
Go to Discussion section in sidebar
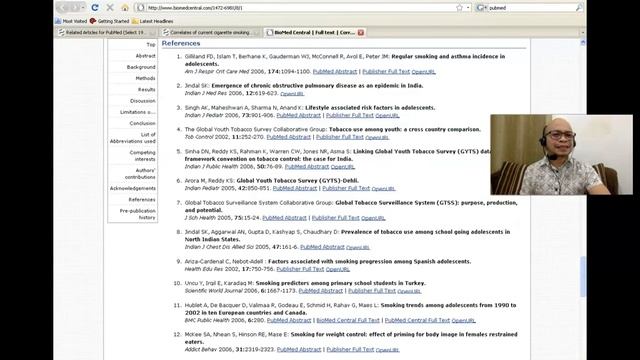pos(142,100)
